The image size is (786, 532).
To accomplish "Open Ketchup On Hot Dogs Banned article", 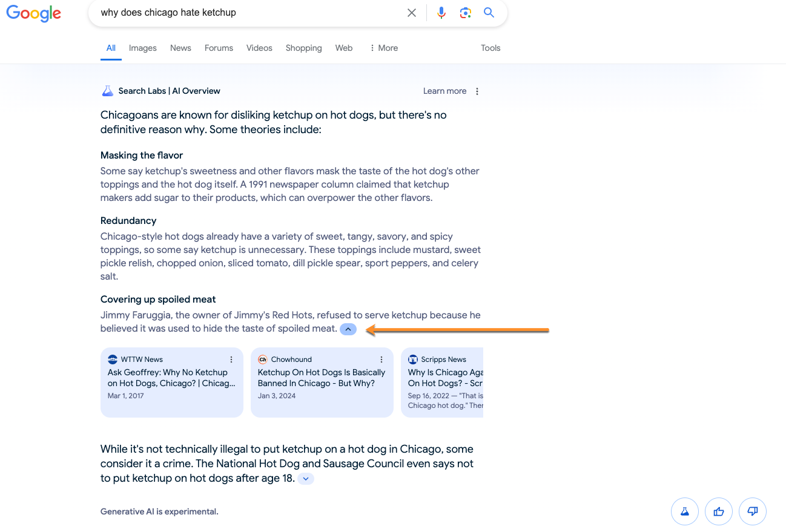I will pyautogui.click(x=322, y=378).
